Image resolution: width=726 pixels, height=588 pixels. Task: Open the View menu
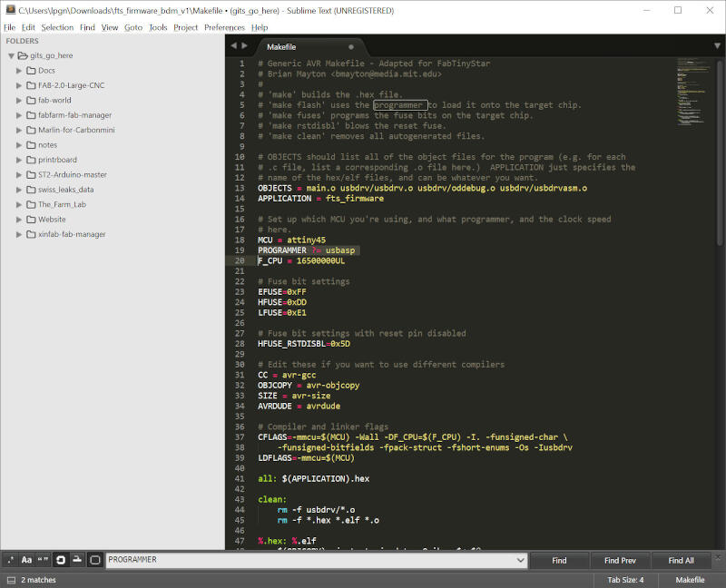110,27
